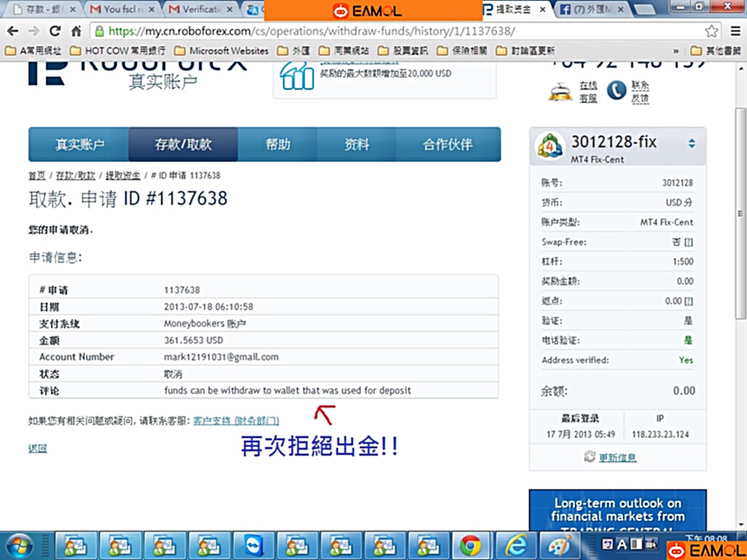The width and height of the screenshot is (747, 560).
Task: Expand the 3012128-fix account selector
Action: pos(692,144)
